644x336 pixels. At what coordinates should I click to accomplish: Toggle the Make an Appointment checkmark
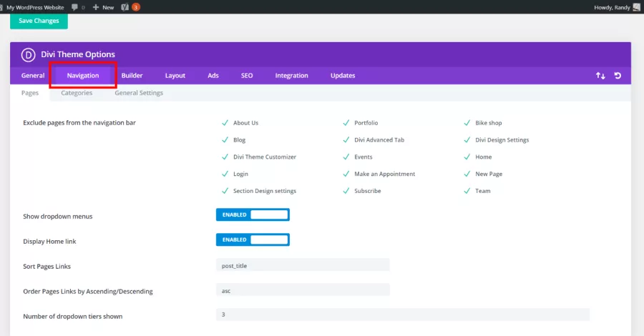(x=346, y=174)
